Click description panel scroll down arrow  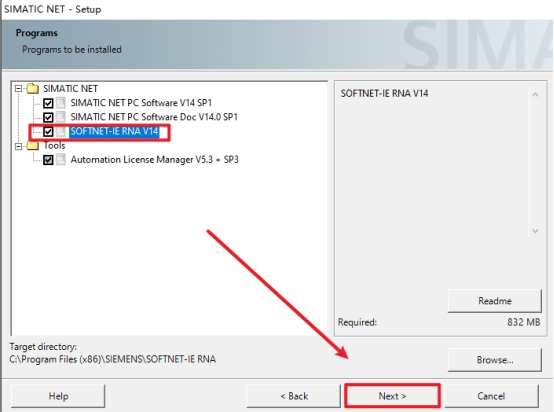tap(535, 231)
